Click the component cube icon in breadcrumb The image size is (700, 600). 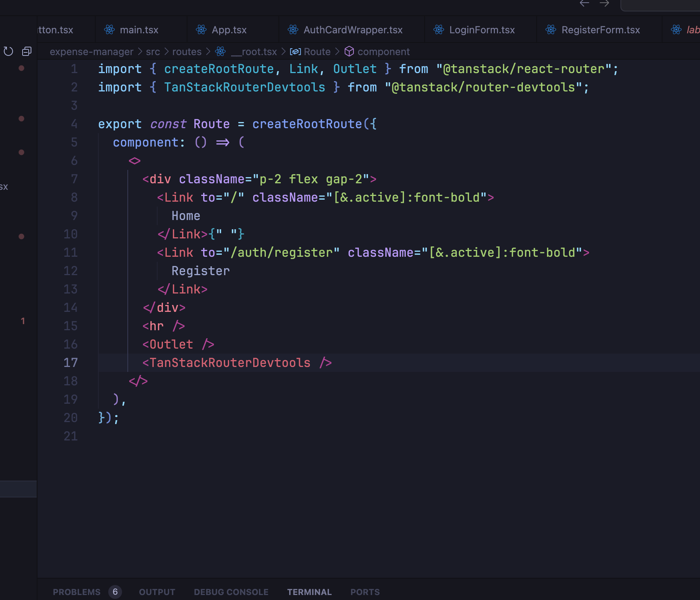(x=349, y=51)
